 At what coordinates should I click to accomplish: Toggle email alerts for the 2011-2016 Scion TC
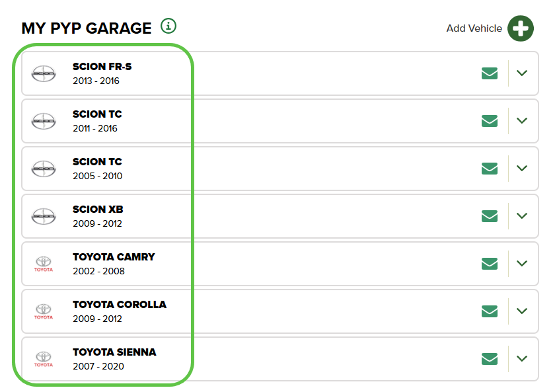point(490,120)
